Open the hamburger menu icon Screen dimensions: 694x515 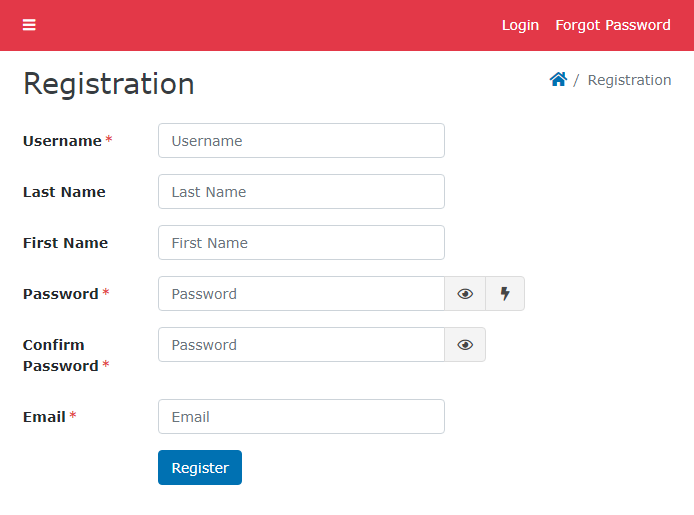29,25
